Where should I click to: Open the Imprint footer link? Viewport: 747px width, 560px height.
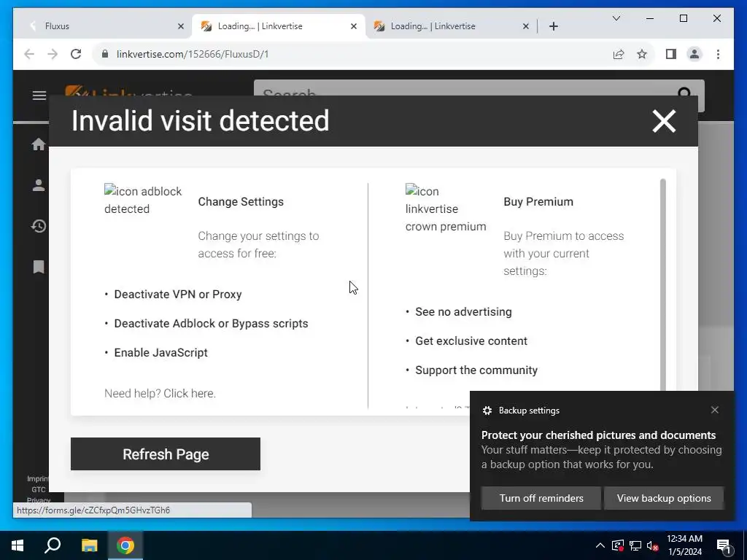pos(38,478)
